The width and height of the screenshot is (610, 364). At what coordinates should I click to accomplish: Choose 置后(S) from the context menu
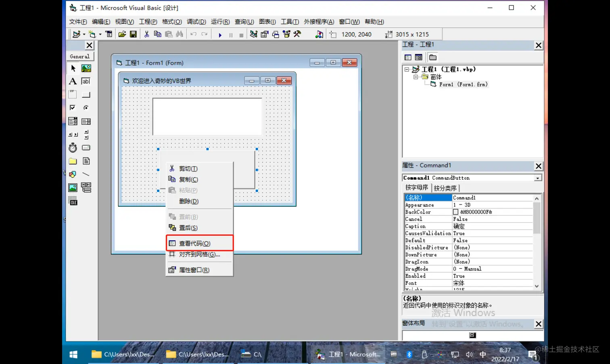200,228
